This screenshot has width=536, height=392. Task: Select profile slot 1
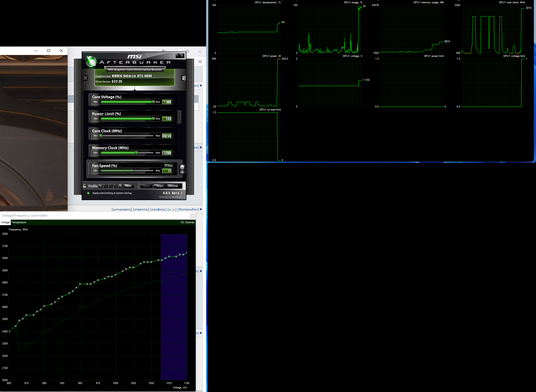click(x=101, y=186)
